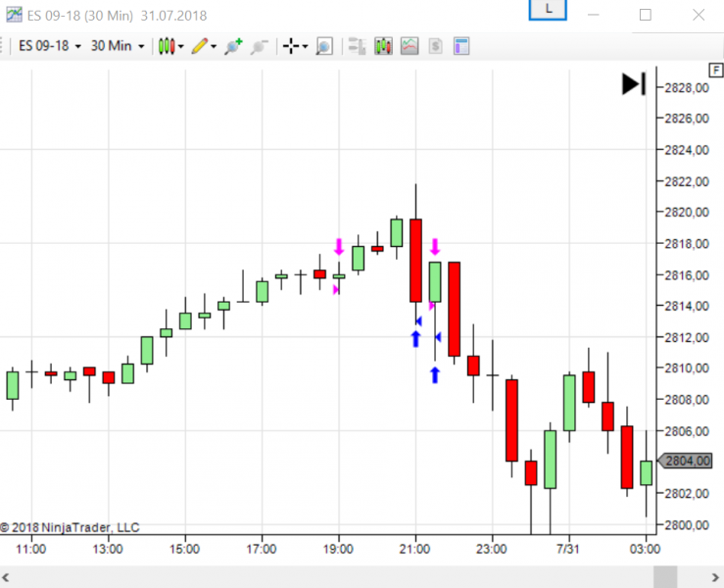The width and height of the screenshot is (724, 588).
Task: Jump to the latest bar arrow button
Action: (634, 84)
